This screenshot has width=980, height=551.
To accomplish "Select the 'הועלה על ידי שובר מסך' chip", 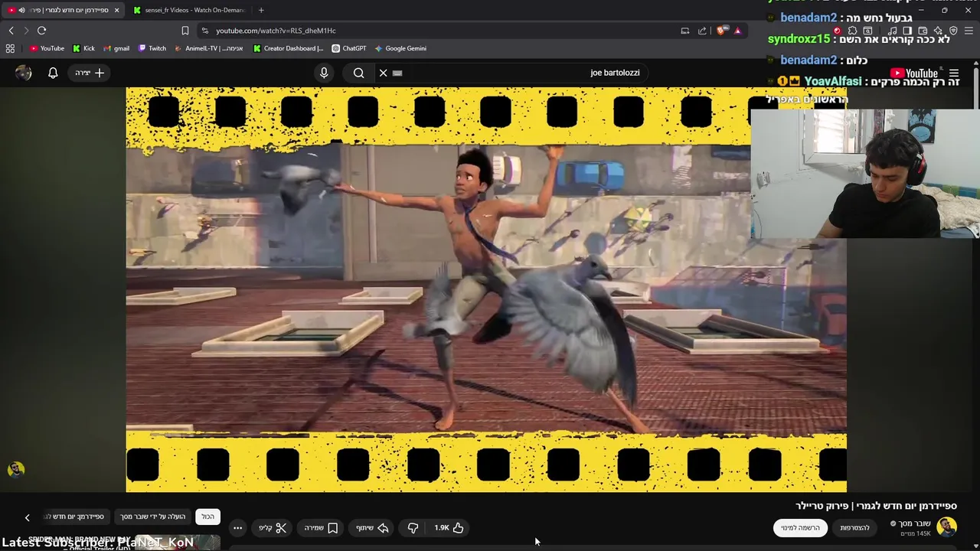I will coord(152,517).
